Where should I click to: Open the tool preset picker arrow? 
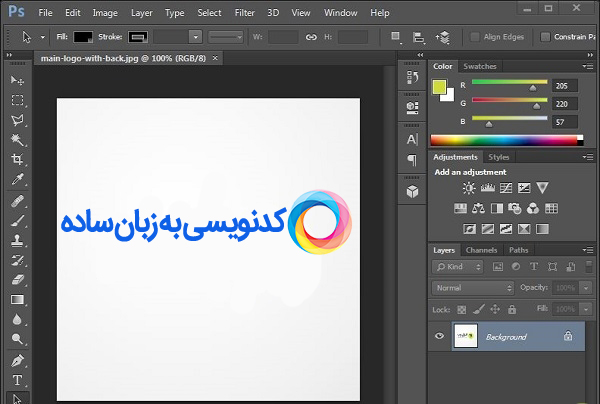pyautogui.click(x=42, y=37)
